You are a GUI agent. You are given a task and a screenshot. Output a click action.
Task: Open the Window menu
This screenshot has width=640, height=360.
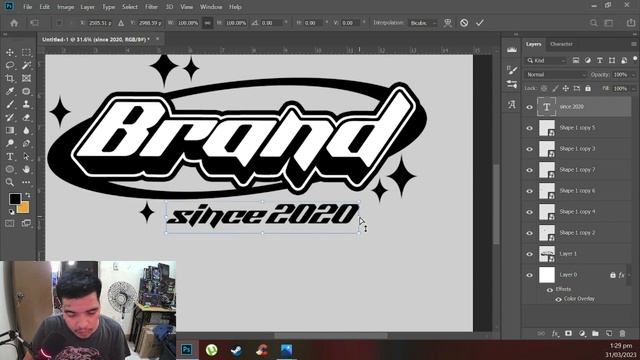pos(211,7)
